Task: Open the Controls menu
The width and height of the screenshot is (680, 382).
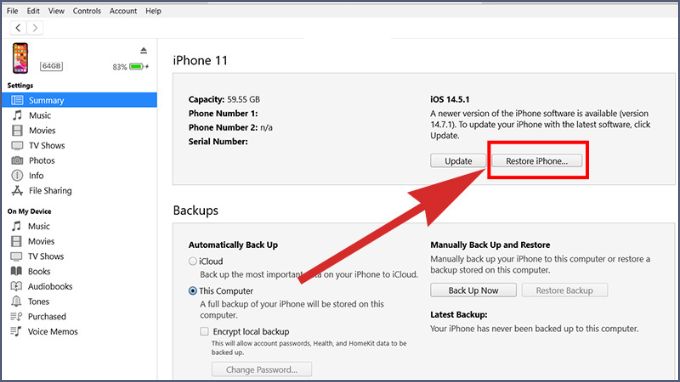Action: coord(87,11)
